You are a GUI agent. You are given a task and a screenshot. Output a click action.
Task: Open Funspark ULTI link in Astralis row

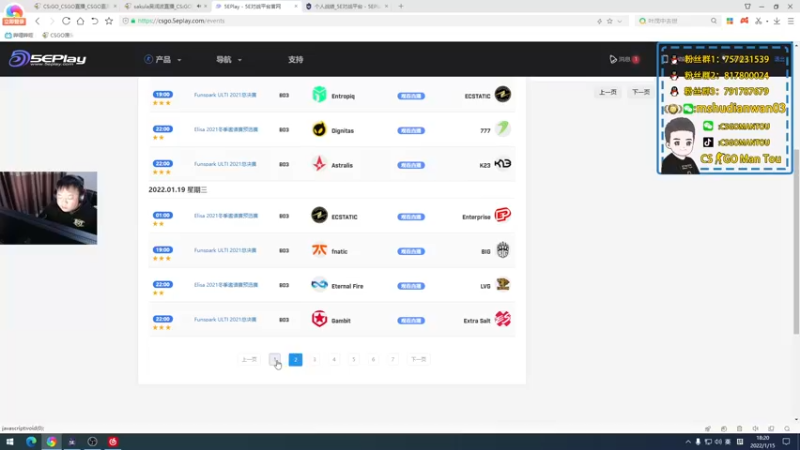[225, 164]
